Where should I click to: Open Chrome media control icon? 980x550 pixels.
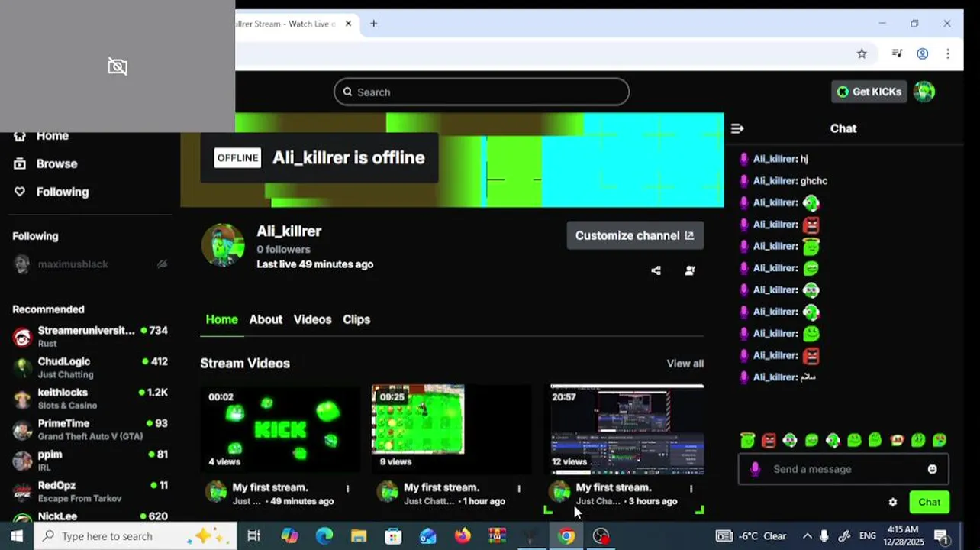tap(898, 53)
